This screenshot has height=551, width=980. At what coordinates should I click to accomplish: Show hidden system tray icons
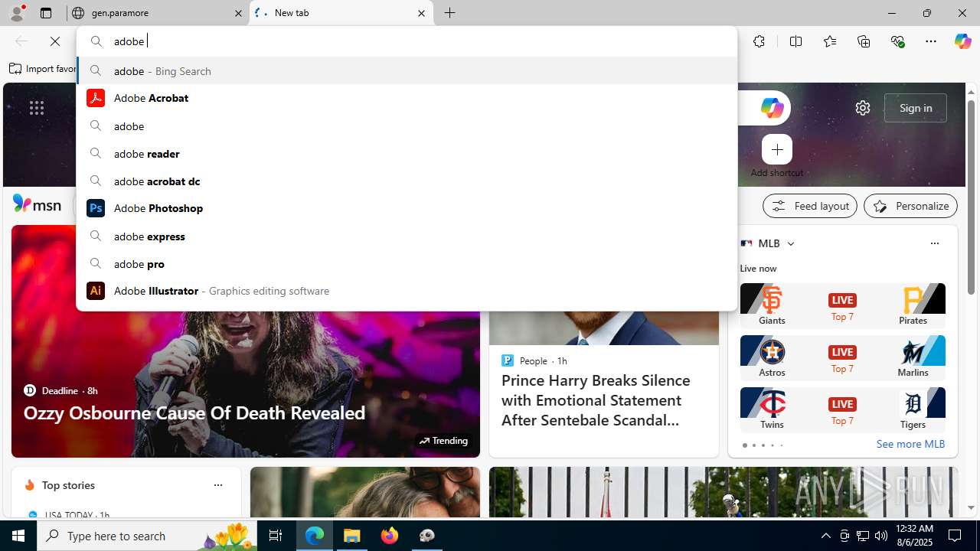point(826,536)
